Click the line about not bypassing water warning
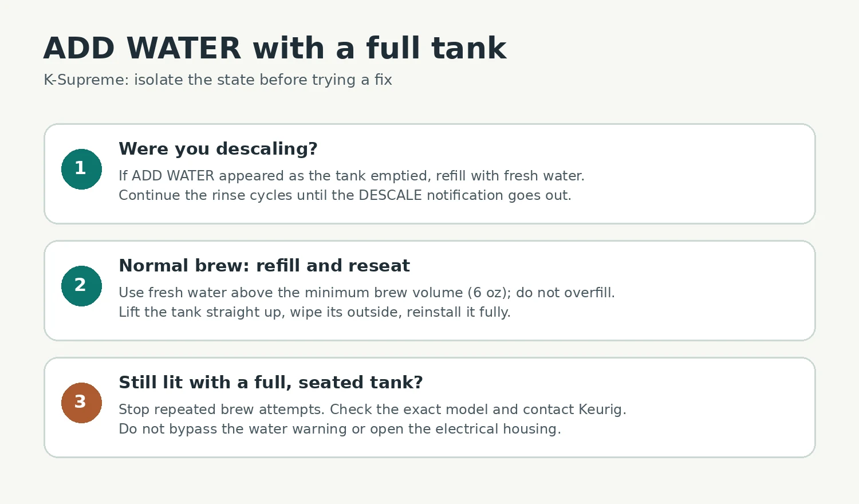Screen dimensions: 859x504 click(x=340, y=429)
